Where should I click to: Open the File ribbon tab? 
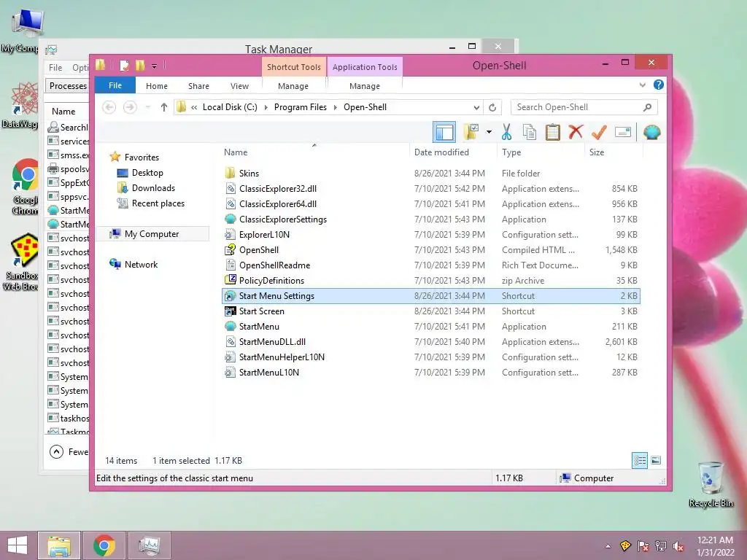(115, 86)
